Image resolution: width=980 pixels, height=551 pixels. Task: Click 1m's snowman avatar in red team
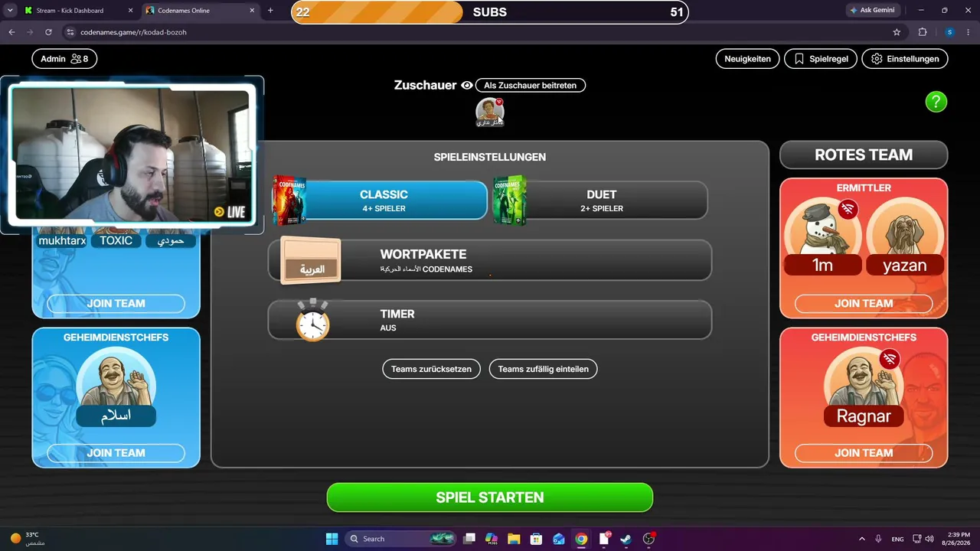click(x=822, y=228)
